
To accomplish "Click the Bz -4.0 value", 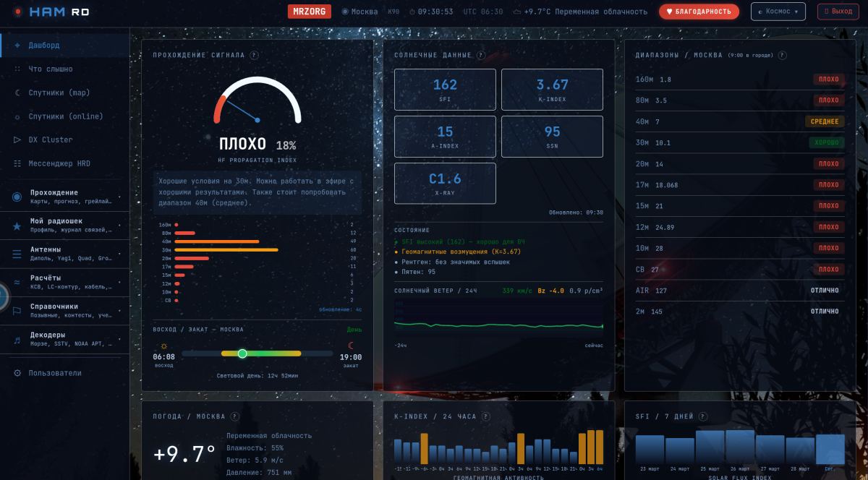I will click(550, 291).
